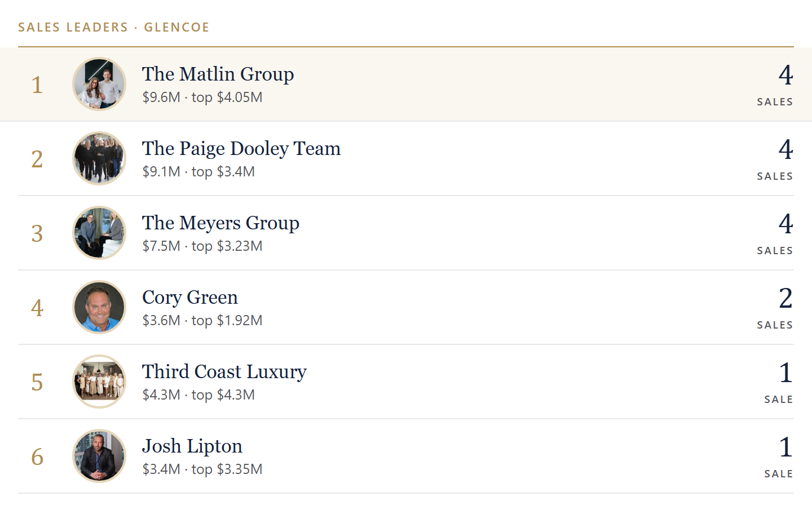Select The Meyers Group team photo
The width and height of the screenshot is (812, 523).
click(x=99, y=233)
